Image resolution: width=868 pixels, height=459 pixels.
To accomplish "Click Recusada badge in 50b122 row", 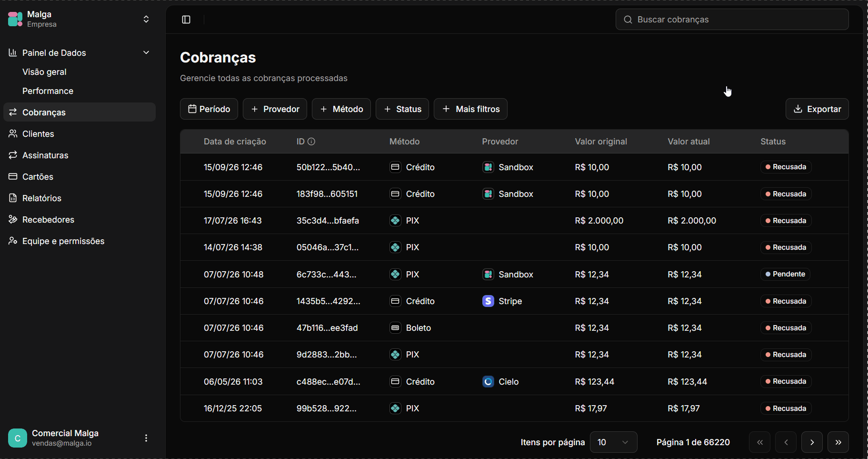I will pyautogui.click(x=786, y=167).
